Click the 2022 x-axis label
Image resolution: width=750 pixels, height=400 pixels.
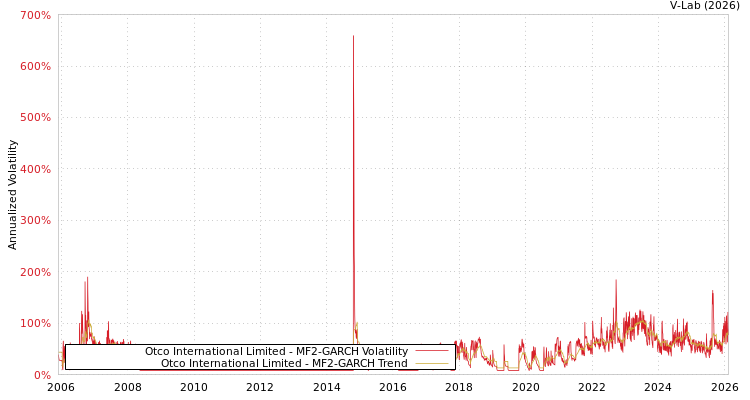[x=592, y=387]
